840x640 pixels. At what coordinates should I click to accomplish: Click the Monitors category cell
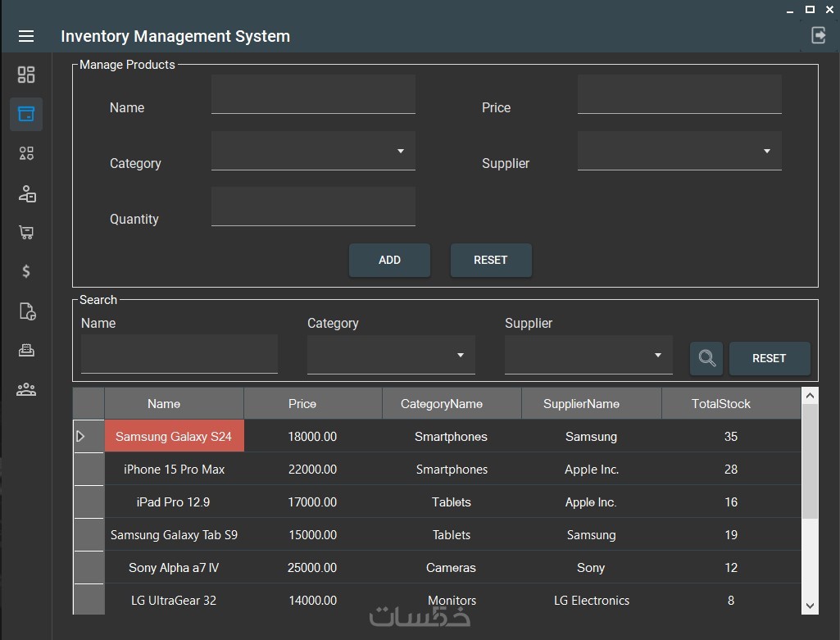coord(452,600)
